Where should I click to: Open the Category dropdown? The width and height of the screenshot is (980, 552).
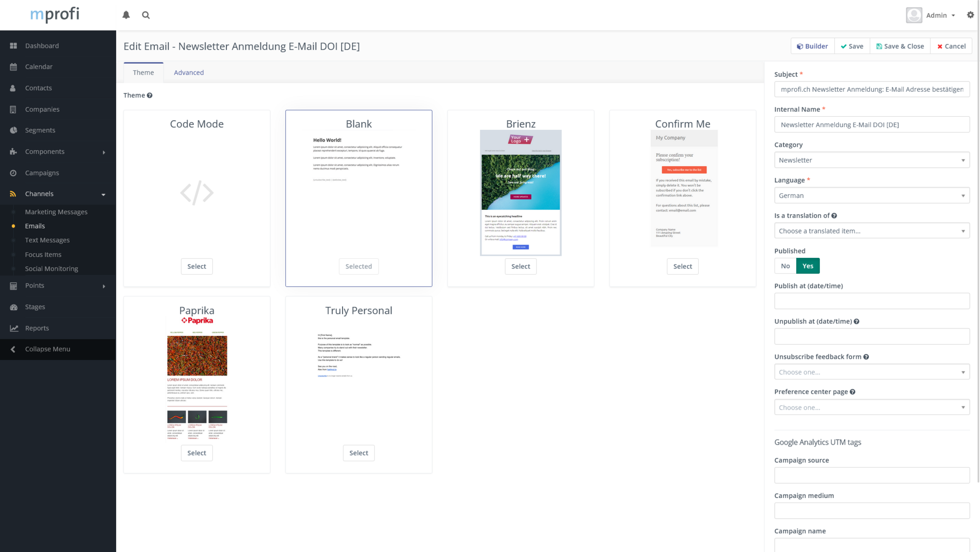pos(871,160)
